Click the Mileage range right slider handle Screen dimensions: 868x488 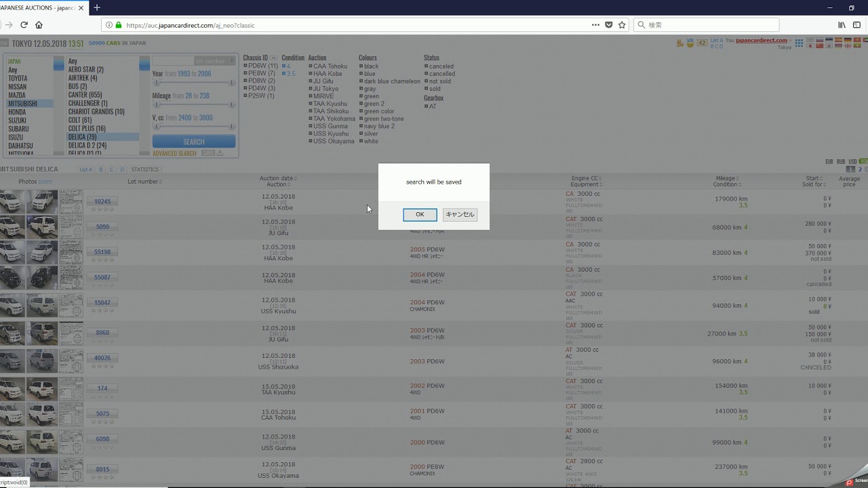(232, 104)
